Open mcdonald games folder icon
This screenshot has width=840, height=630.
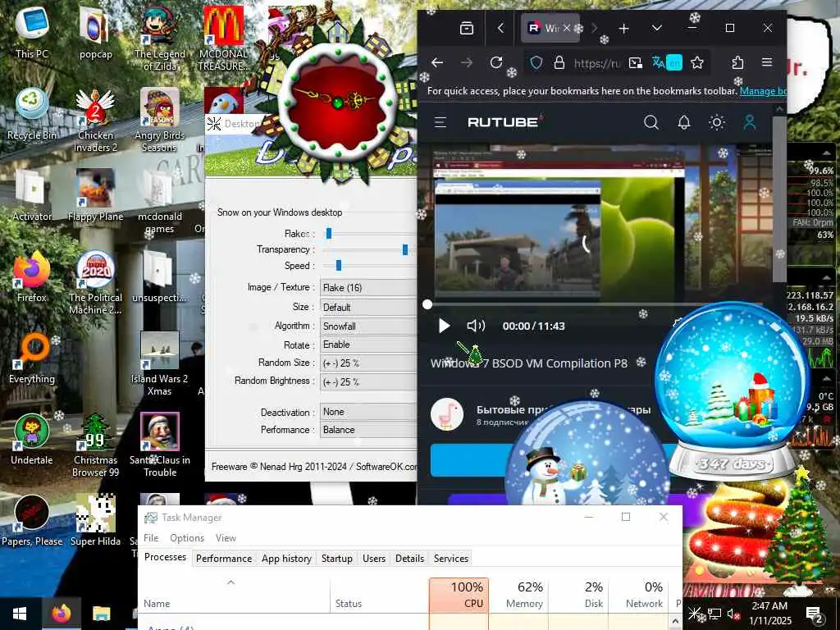[159, 202]
